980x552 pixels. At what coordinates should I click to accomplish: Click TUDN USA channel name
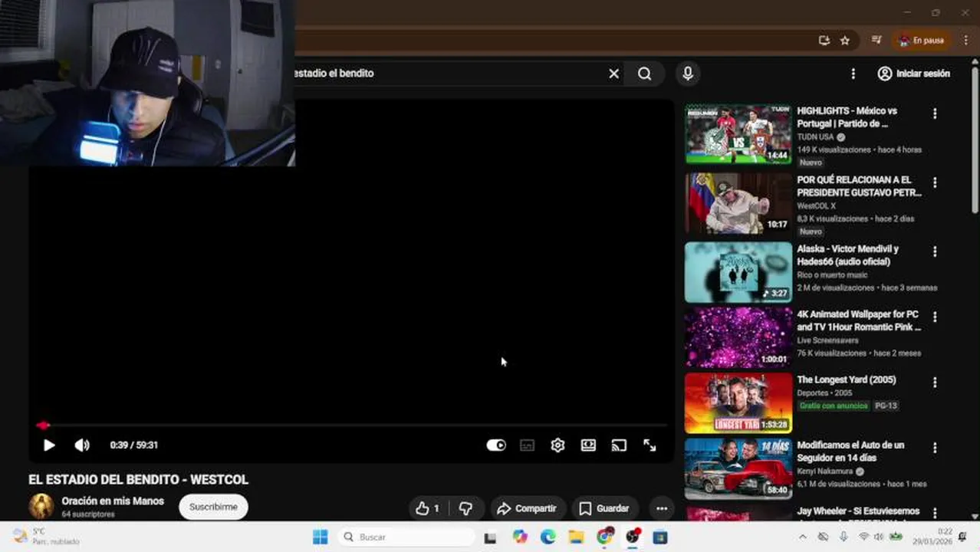pos(815,137)
